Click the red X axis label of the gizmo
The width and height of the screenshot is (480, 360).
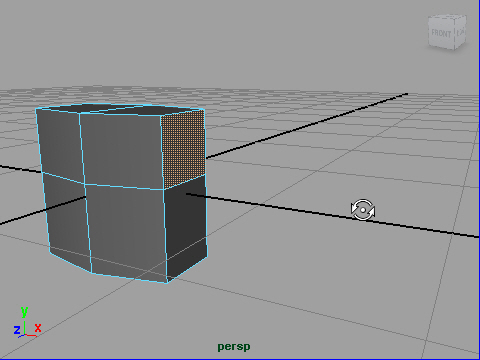coord(38,328)
